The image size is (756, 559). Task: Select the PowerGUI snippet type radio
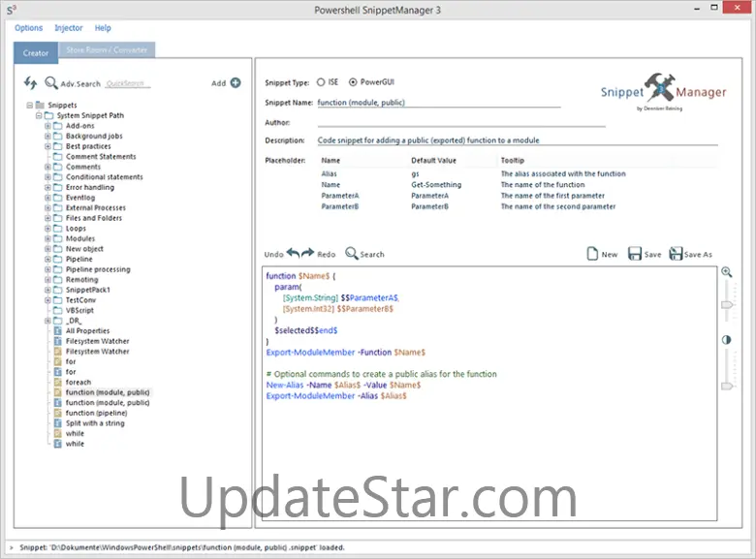point(353,82)
